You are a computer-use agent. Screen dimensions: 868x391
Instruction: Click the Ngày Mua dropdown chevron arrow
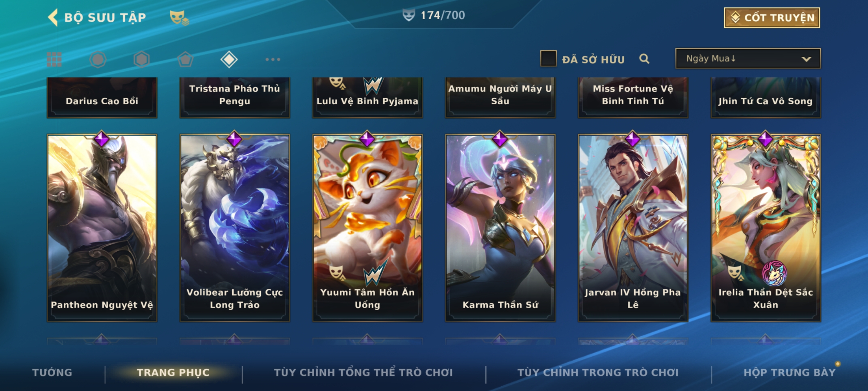(x=806, y=59)
